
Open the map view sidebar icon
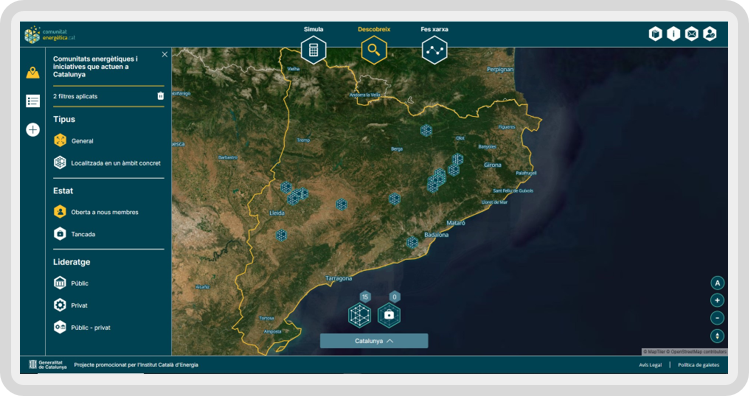tap(32, 73)
